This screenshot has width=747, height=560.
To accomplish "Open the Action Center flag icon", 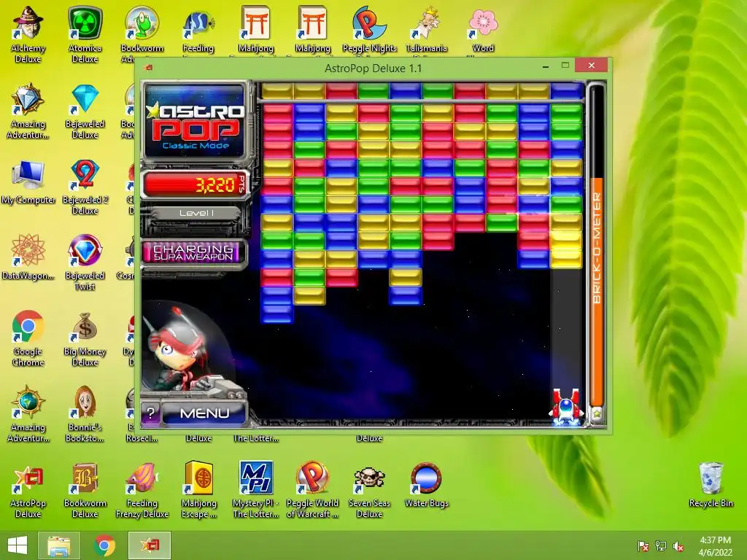I will (x=643, y=546).
